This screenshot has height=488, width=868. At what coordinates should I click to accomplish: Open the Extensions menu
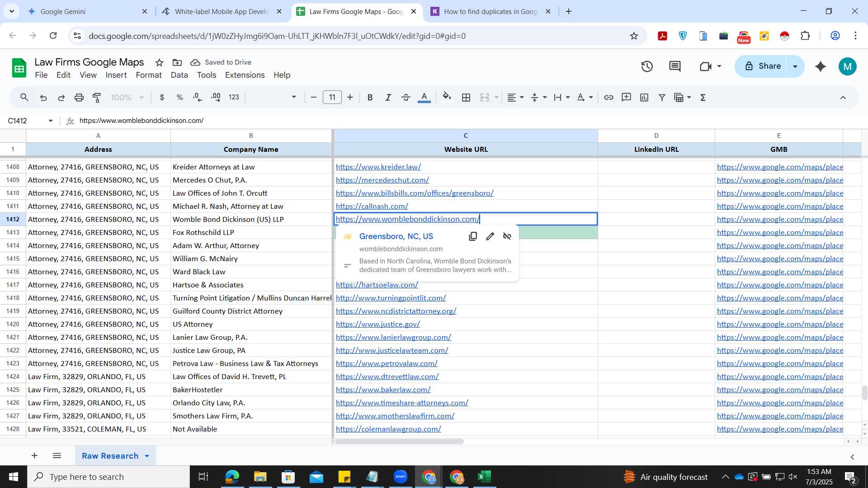point(245,75)
